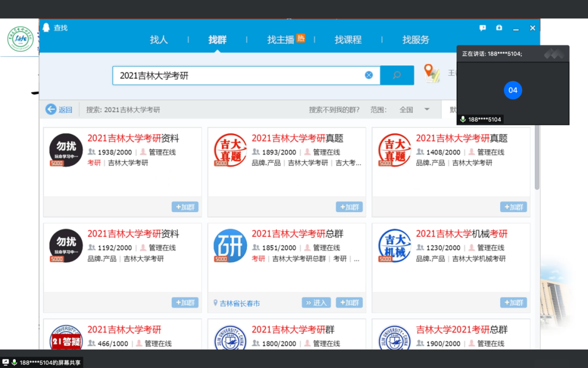Click the map location pin icon

[x=431, y=73]
